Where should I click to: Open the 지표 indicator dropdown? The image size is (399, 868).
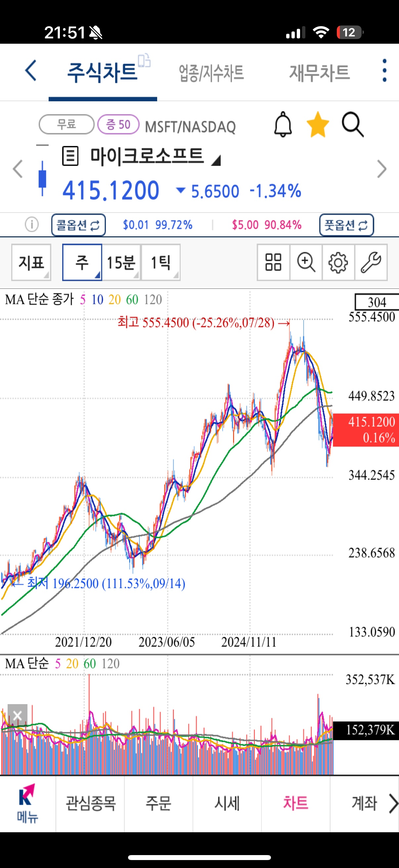click(31, 262)
